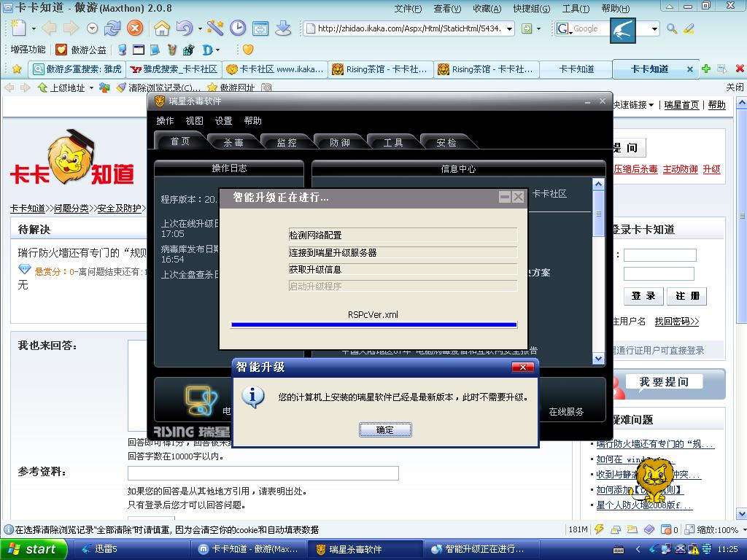Stop loading with the red X icon

[x=135, y=28]
